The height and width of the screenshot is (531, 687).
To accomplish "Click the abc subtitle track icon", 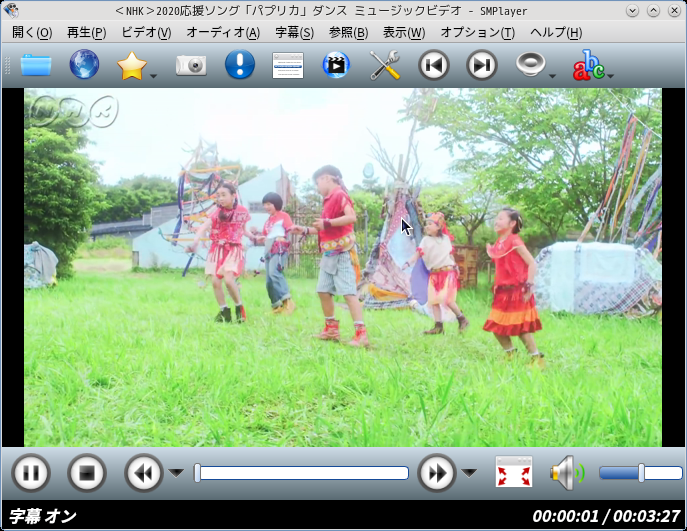I will [x=588, y=65].
